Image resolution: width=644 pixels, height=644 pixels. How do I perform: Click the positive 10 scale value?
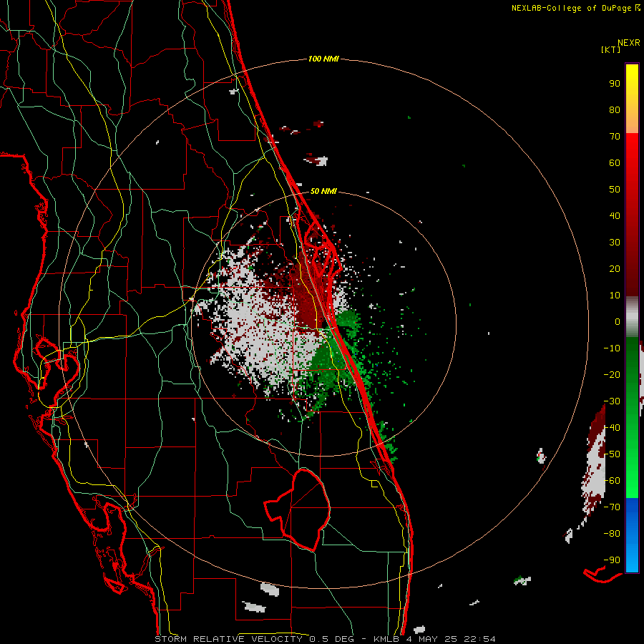pyautogui.click(x=615, y=296)
